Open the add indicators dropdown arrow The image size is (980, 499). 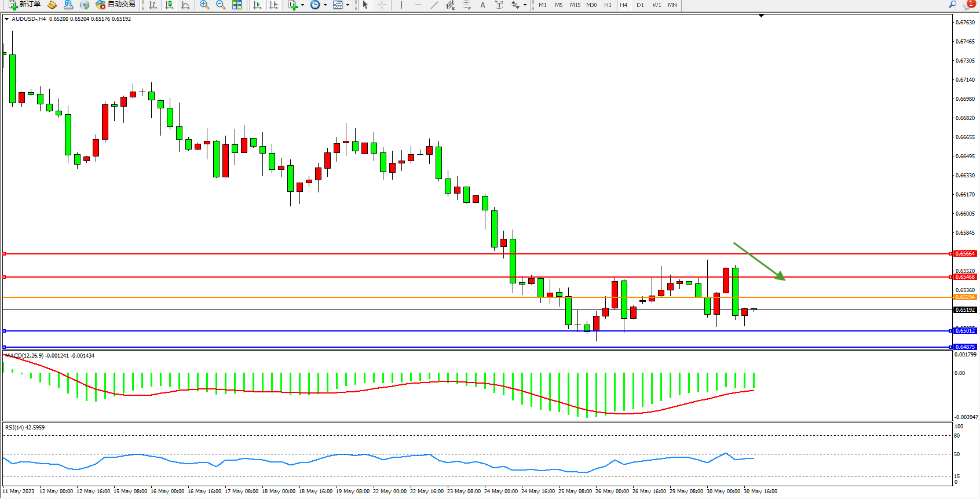(302, 5)
